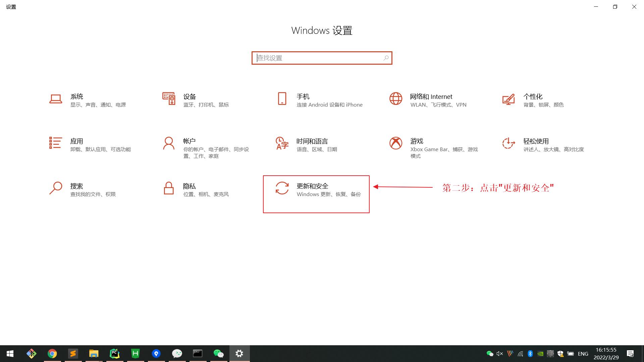Unmute the system volume in the tray

coord(499,353)
